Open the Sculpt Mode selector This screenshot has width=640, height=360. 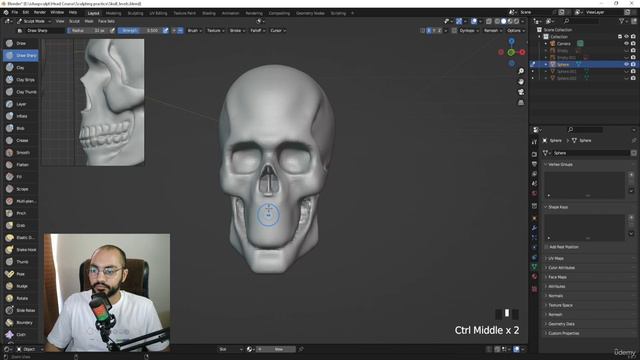tap(34, 21)
